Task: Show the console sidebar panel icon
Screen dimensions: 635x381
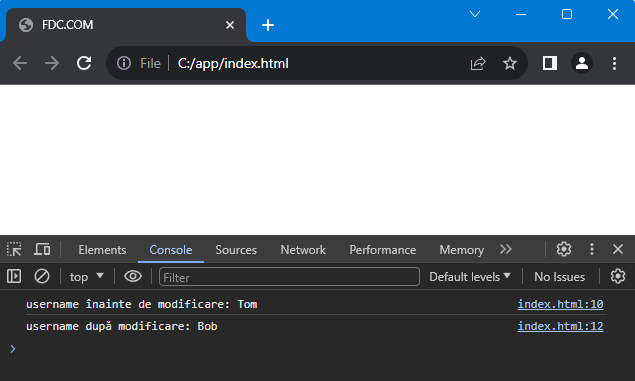Action: pos(14,277)
